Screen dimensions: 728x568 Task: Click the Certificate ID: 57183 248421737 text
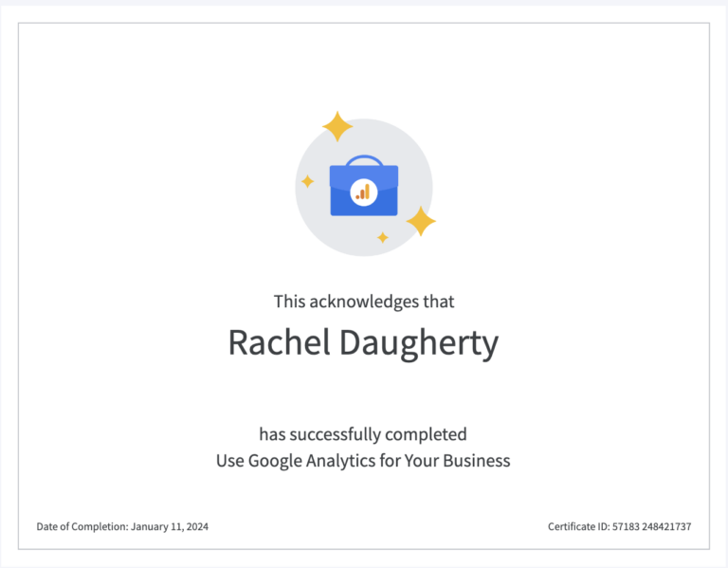(619, 526)
